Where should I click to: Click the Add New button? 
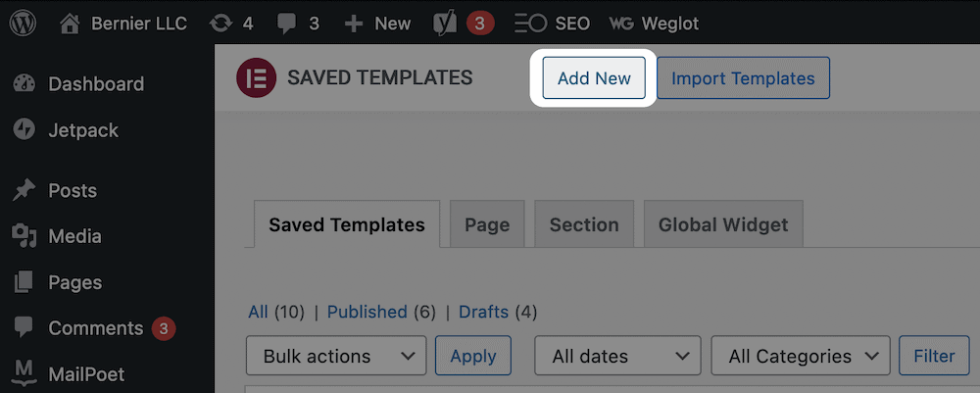pyautogui.click(x=594, y=78)
